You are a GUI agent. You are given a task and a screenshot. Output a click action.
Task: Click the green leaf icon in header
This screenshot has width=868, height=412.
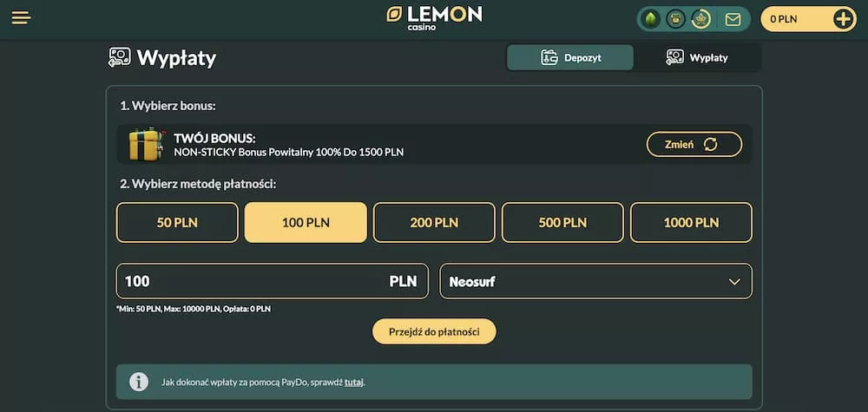pos(649,19)
